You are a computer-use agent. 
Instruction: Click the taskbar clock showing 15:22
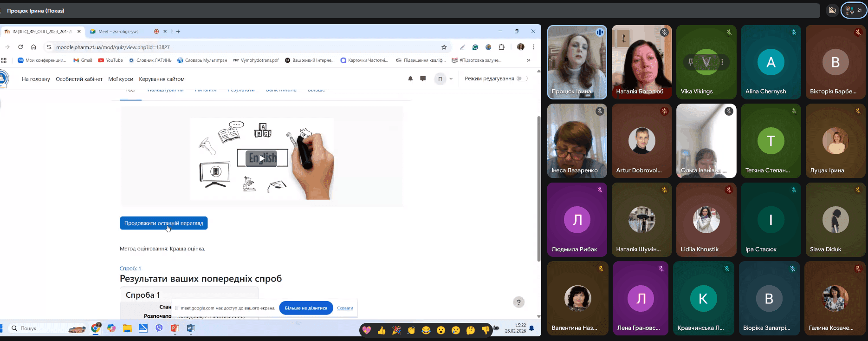tap(516, 328)
